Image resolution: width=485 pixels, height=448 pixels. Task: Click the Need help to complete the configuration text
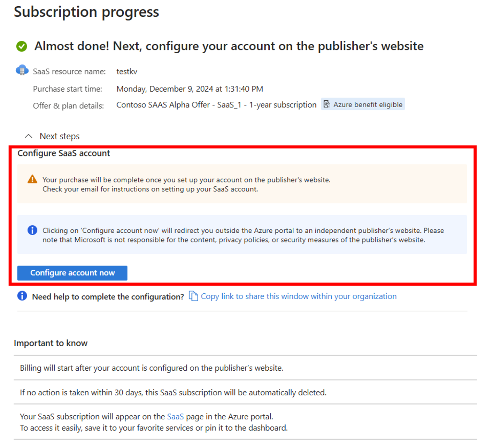point(108,297)
